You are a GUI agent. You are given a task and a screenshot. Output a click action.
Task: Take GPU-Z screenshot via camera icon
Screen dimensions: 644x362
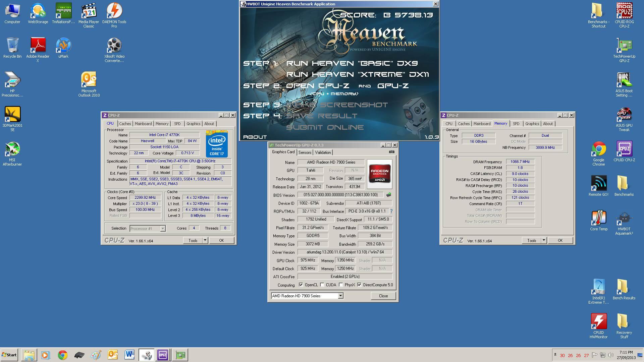(x=391, y=152)
